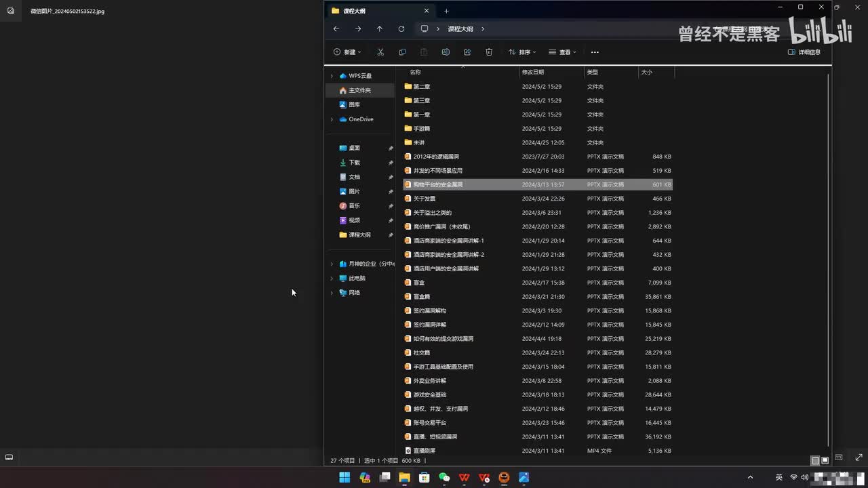Expand the 网络 tree node arrow

[x=332, y=293]
